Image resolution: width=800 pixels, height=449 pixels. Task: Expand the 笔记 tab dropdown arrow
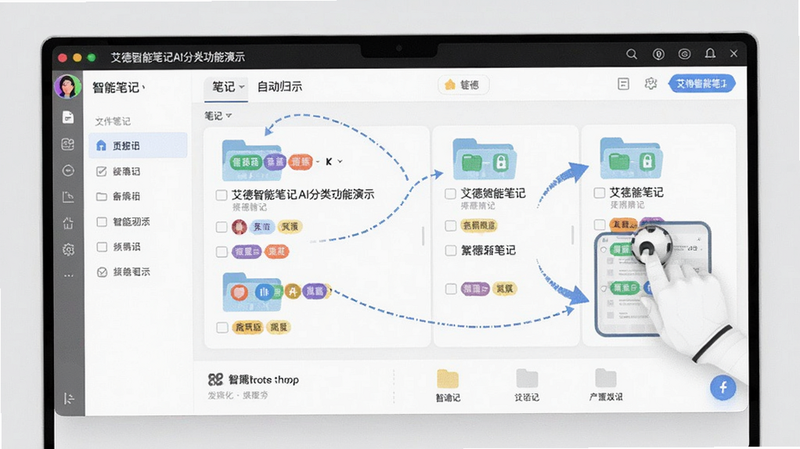click(242, 87)
